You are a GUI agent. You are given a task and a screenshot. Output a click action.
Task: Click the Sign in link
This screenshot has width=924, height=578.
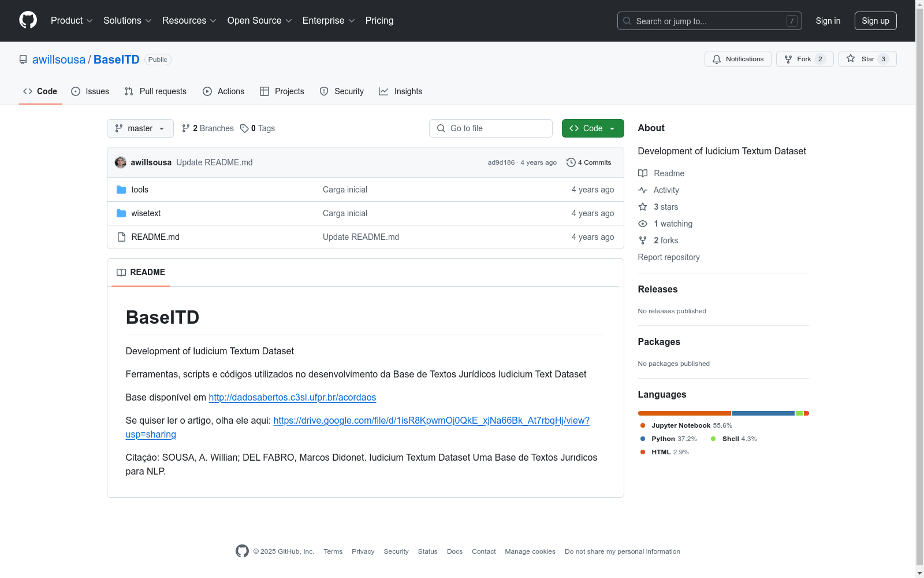(x=828, y=21)
